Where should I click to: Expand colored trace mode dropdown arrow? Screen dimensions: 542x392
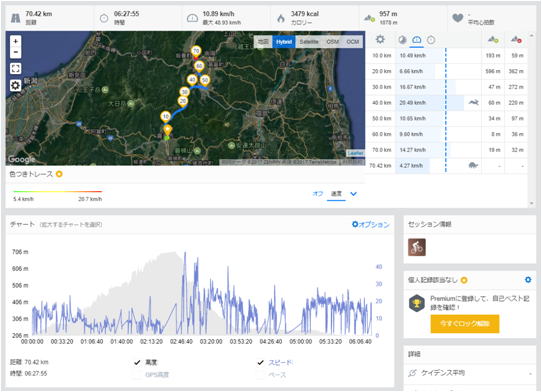pyautogui.click(x=353, y=194)
